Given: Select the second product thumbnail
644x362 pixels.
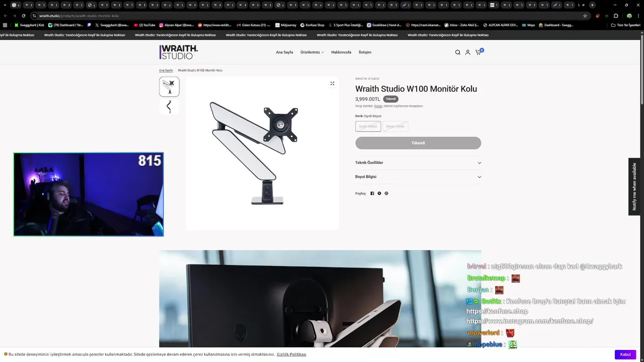Looking at the screenshot, I should click(169, 107).
